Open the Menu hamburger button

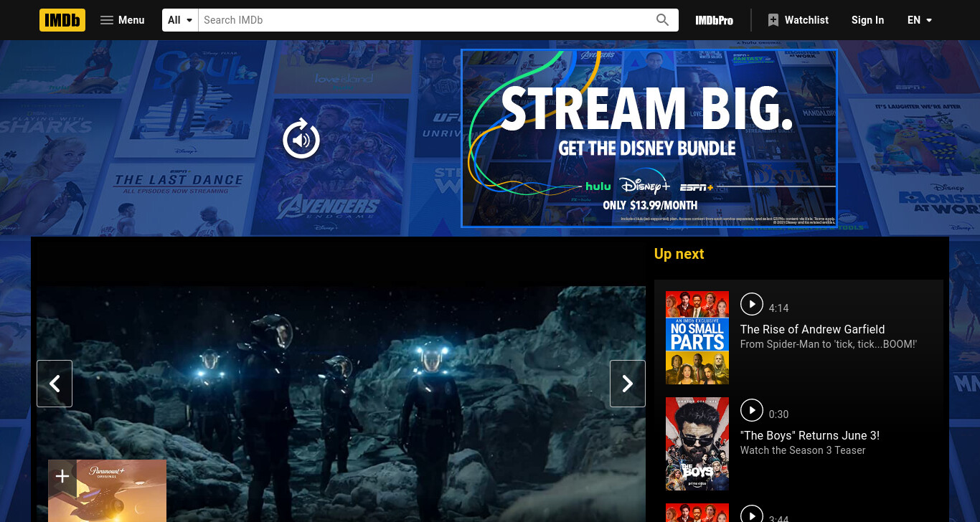(x=123, y=20)
